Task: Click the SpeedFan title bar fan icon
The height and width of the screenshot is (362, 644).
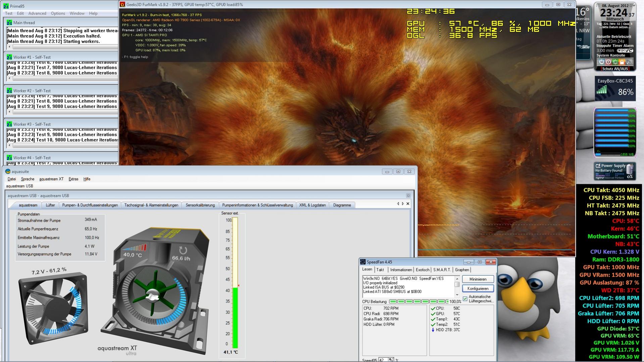Action: (363, 262)
